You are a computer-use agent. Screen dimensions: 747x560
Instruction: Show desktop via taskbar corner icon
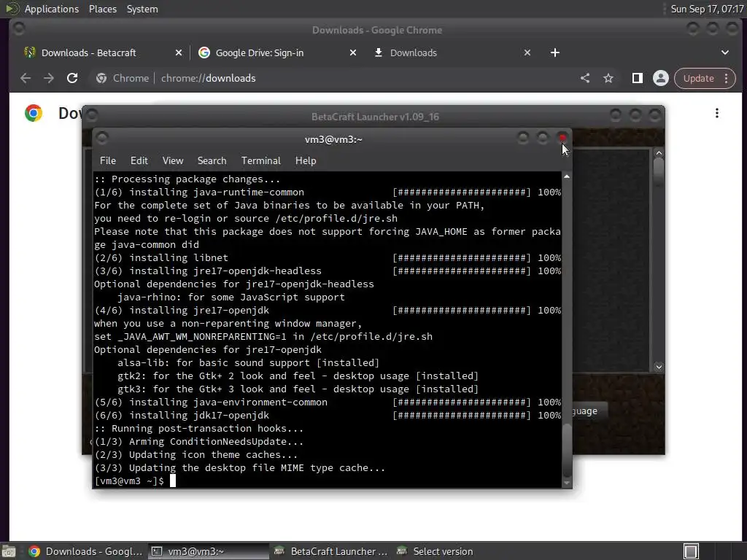point(9,551)
